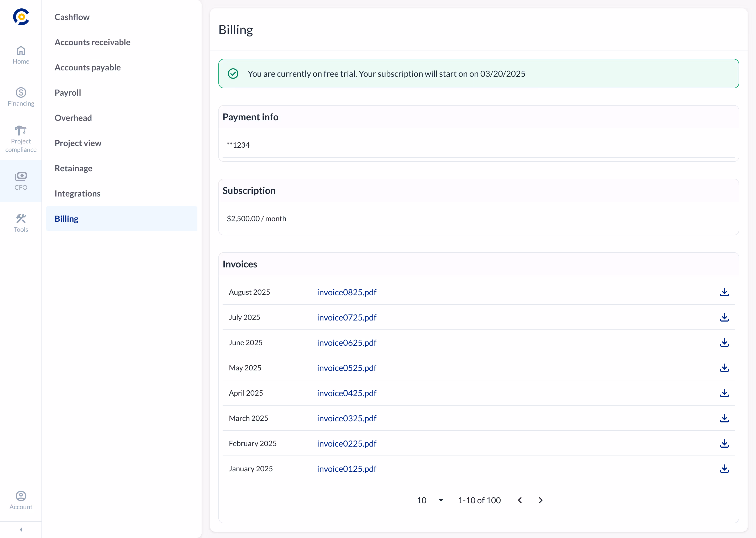Open the Tools section
The height and width of the screenshot is (538, 756).
[21, 223]
